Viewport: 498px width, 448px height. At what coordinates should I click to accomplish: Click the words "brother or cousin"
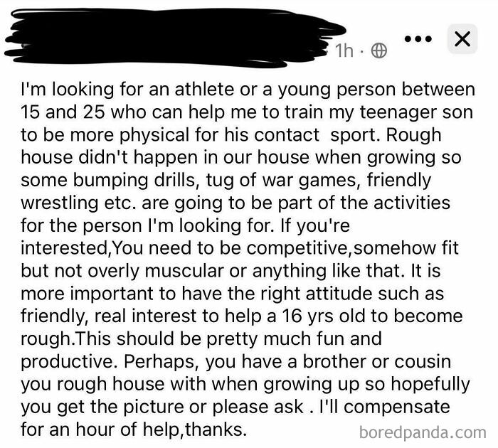[376, 361]
